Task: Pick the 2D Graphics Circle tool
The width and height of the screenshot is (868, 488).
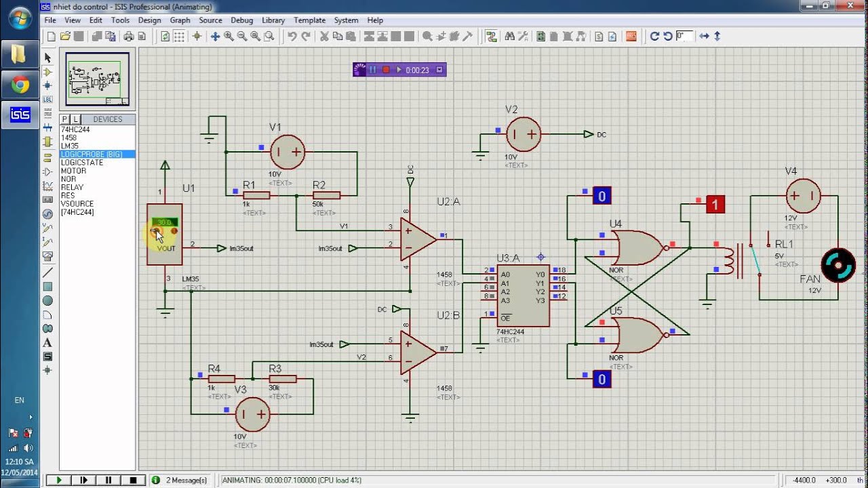Action: [47, 300]
